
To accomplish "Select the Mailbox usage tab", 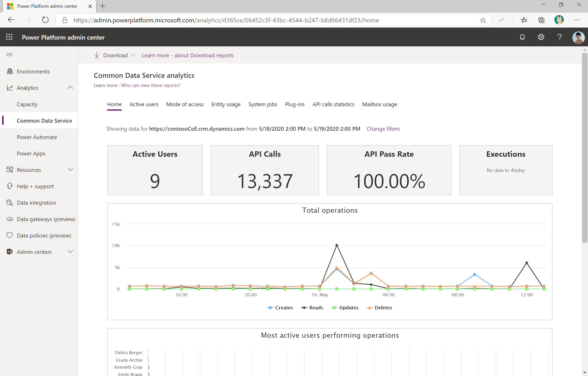I will click(379, 104).
